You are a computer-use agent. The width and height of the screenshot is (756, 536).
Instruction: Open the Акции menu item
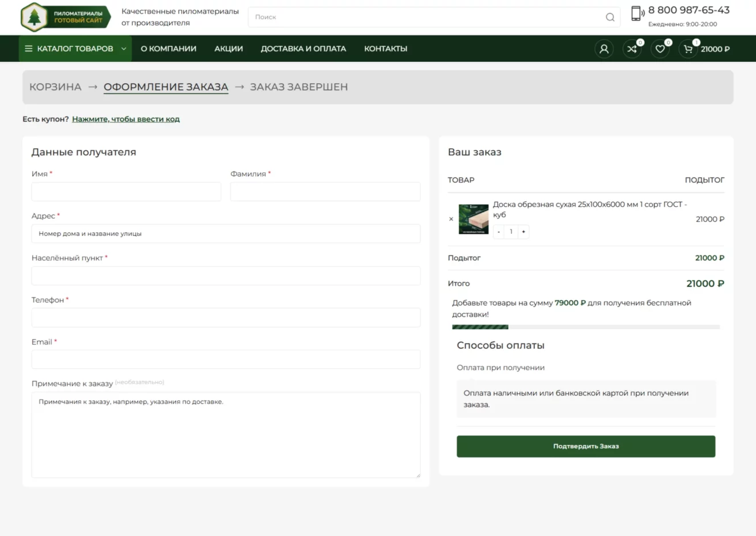tap(229, 49)
